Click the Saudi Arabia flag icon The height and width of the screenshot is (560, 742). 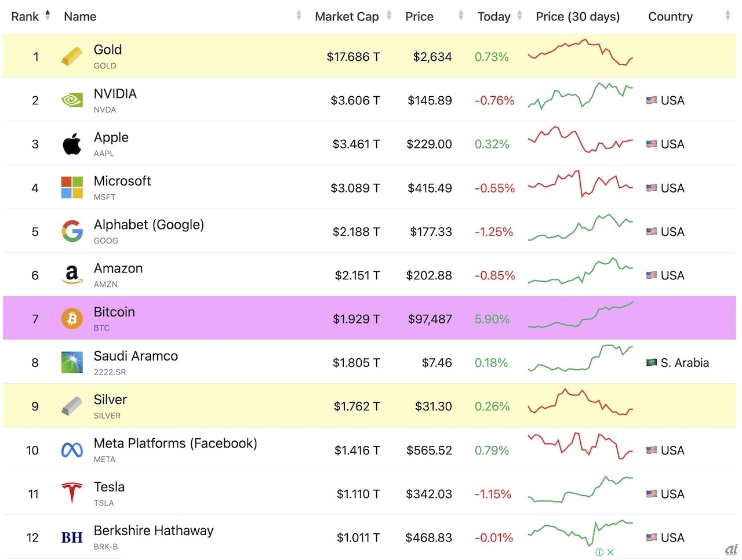pyautogui.click(x=652, y=362)
